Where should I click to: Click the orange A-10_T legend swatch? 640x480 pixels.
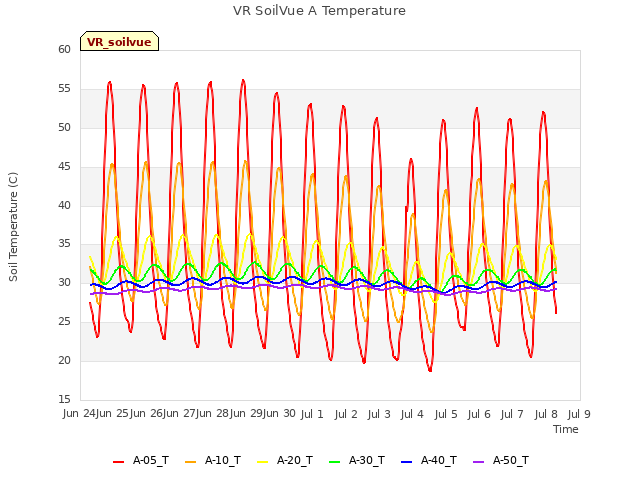click(191, 462)
